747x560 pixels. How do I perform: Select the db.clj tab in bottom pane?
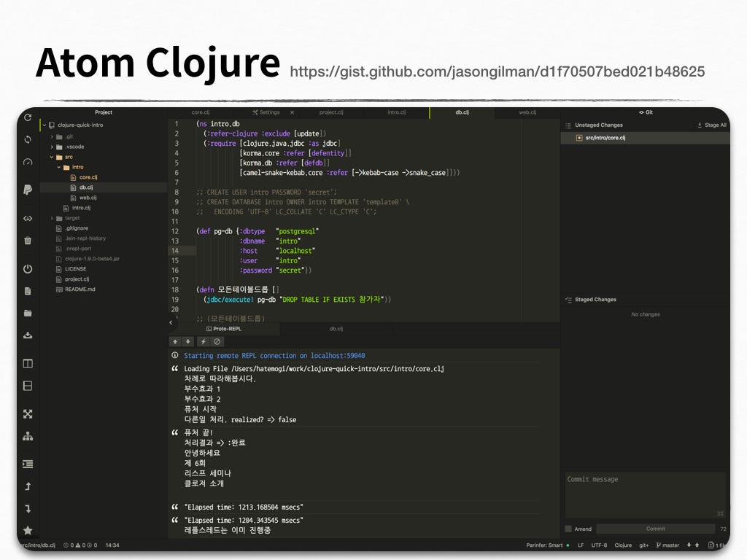tap(336, 329)
